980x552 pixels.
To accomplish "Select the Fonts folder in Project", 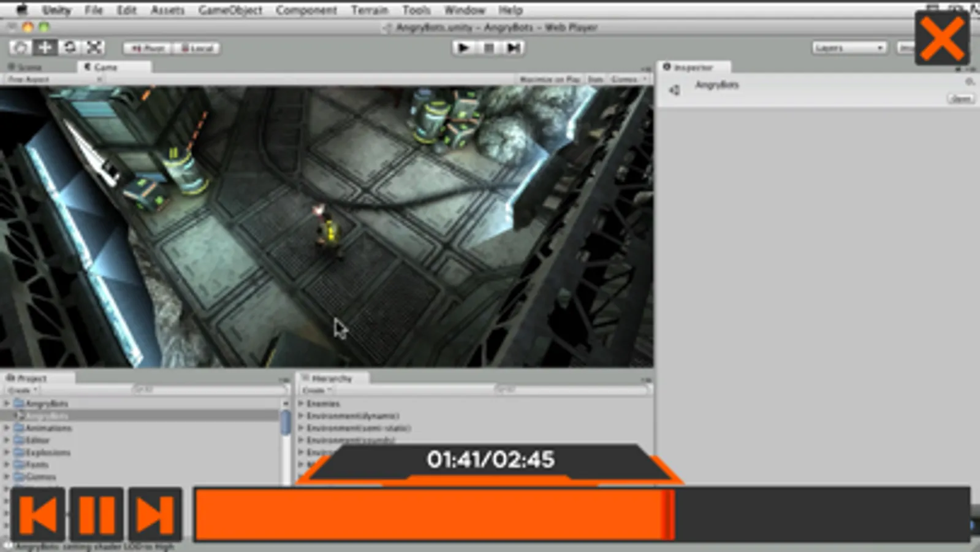I will tap(140, 465).
